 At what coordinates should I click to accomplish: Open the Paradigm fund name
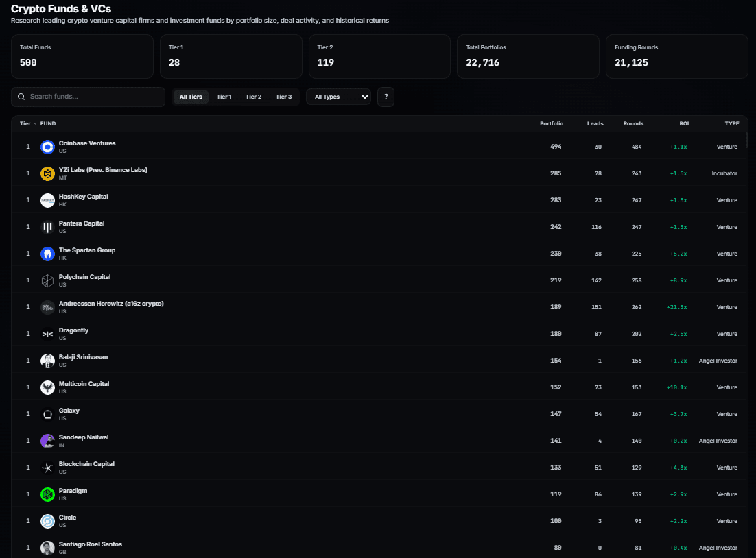73,491
